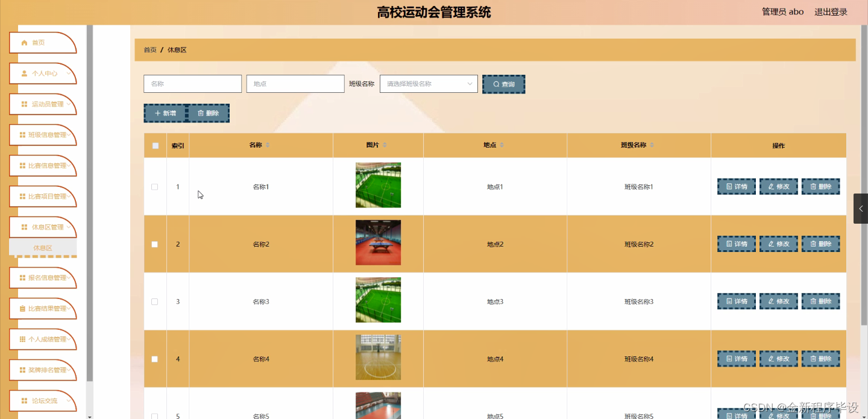Screen dimensions: 868x419
Task: Click the user icon beside 个人中心
Action: 24,74
